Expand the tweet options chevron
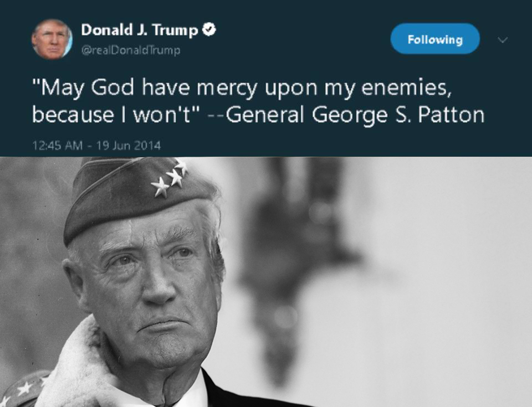The width and height of the screenshot is (532, 407). tap(503, 40)
